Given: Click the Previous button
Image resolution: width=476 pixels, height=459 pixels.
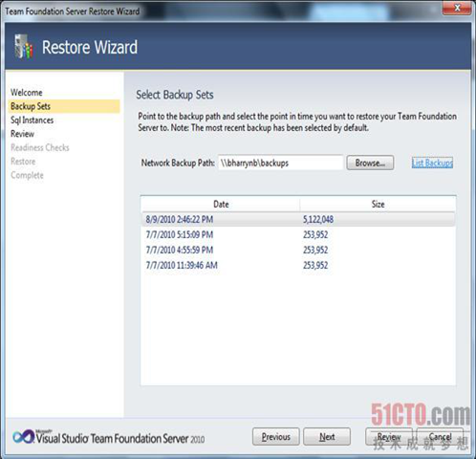Looking at the screenshot, I should click(276, 437).
